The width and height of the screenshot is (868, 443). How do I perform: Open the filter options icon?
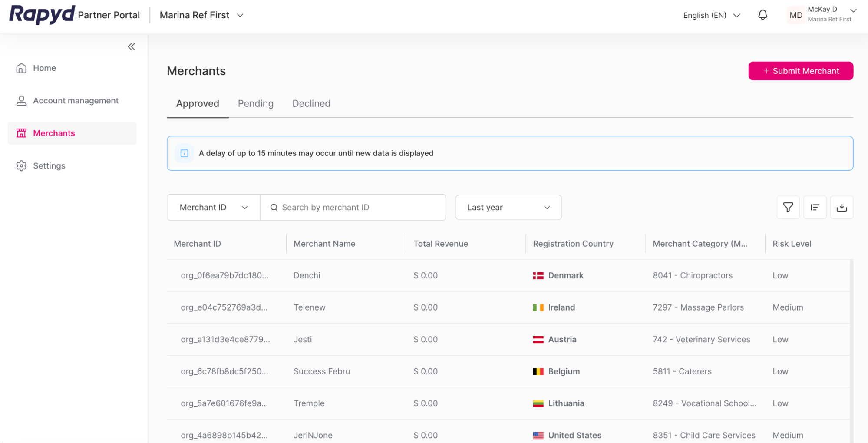pos(788,207)
